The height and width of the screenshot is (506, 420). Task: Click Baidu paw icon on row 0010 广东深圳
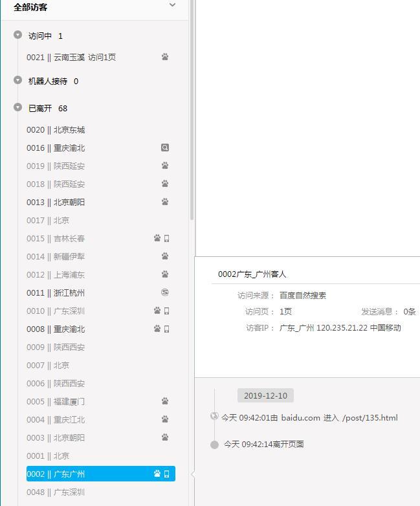coord(157,311)
